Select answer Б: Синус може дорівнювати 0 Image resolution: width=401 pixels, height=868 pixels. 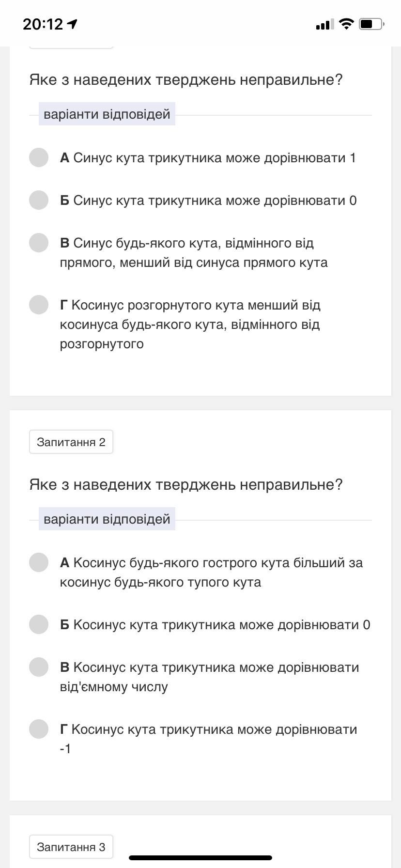tap(39, 200)
